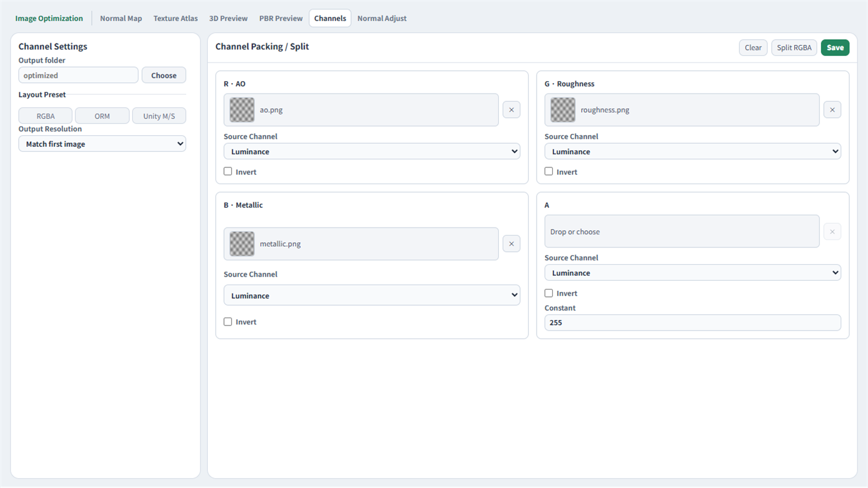Choose an output folder
Viewport: 868px width, 488px height.
tap(164, 75)
